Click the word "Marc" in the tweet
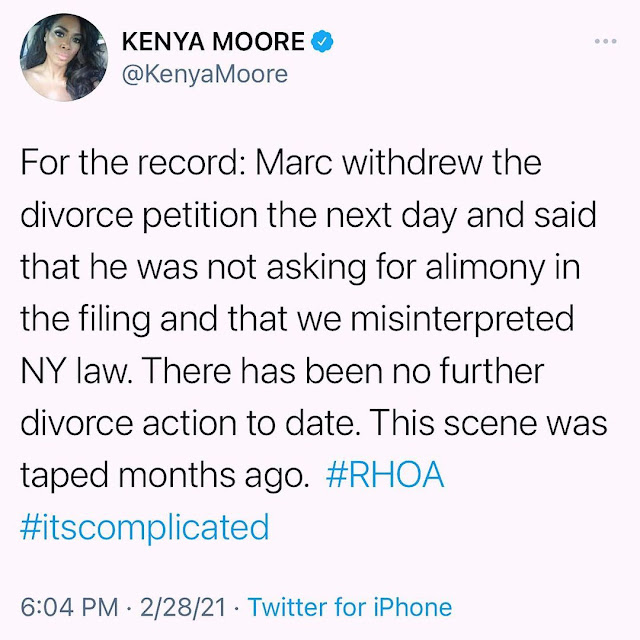 tap(293, 162)
